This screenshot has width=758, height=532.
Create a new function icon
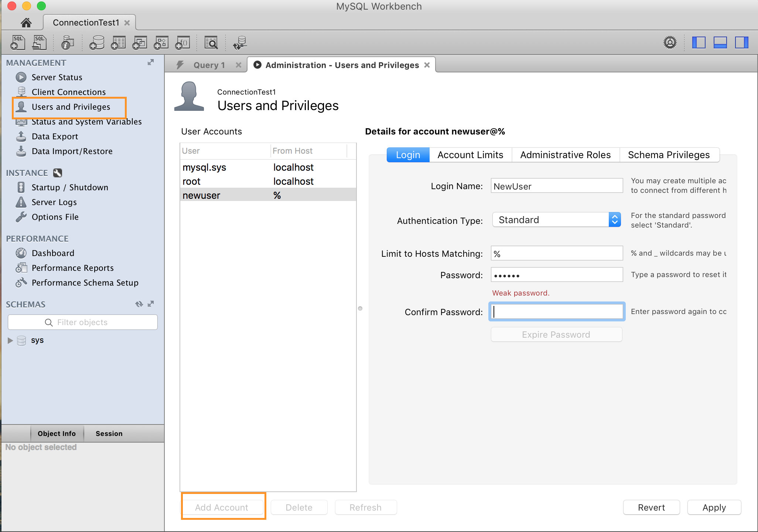coord(182,42)
